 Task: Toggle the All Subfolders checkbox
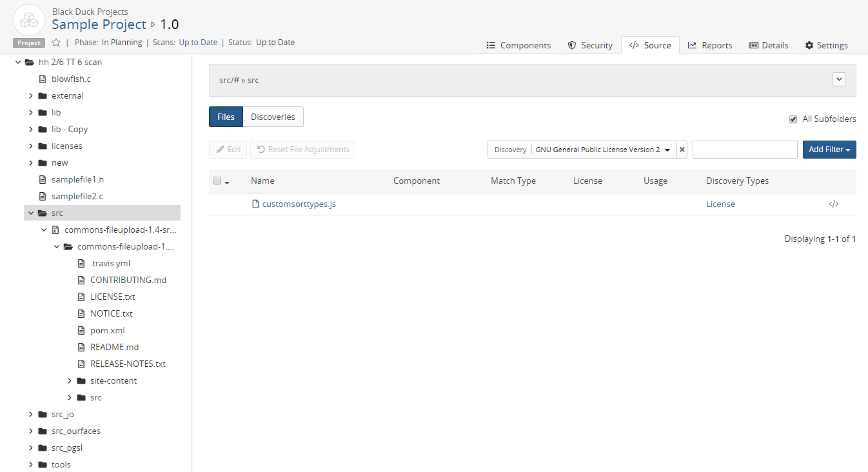tap(793, 119)
